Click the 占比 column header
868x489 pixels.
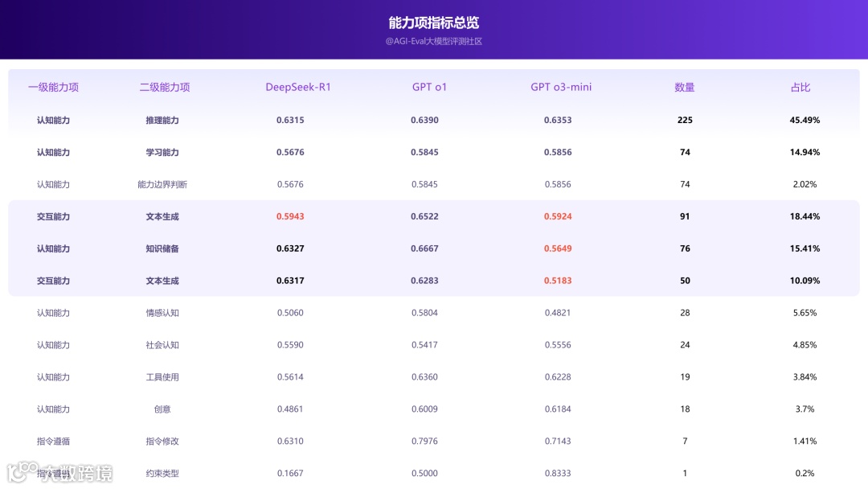[x=800, y=87]
